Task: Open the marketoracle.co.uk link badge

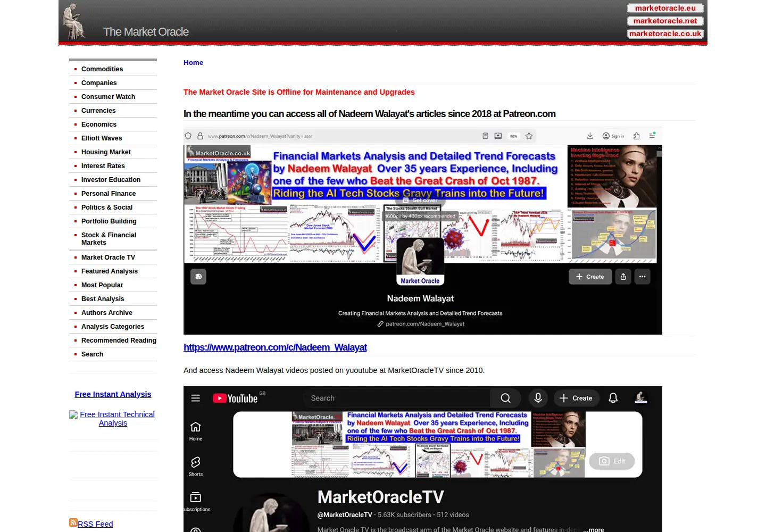Action: pos(665,34)
